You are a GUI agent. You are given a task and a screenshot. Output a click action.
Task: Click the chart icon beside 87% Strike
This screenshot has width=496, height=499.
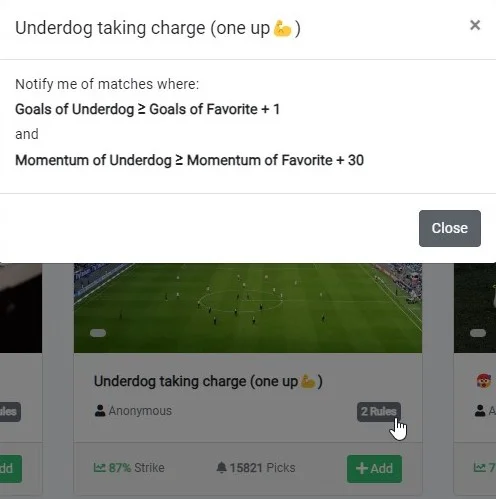[99, 467]
